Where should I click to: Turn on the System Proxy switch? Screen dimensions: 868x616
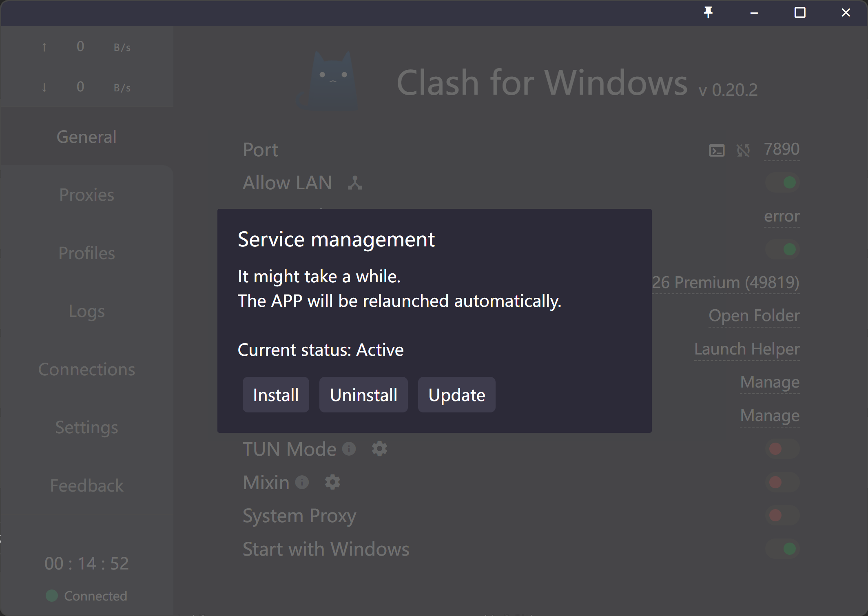point(782,515)
